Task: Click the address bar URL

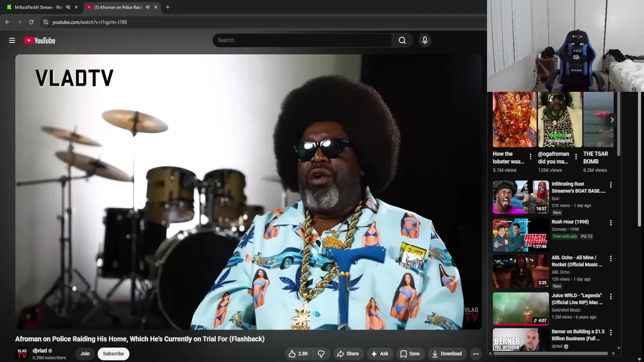Action: point(90,22)
